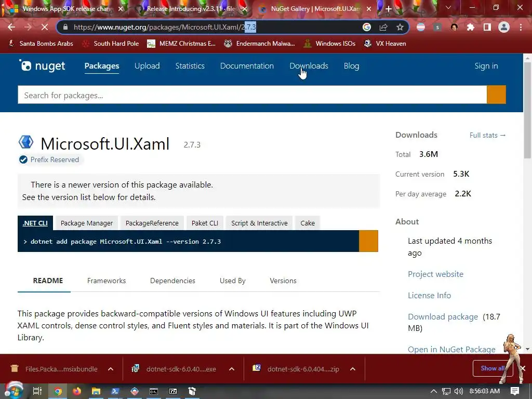532x399 pixels.
Task: Click the Microsoft.UI.Xaml package icon
Action: pos(26,142)
